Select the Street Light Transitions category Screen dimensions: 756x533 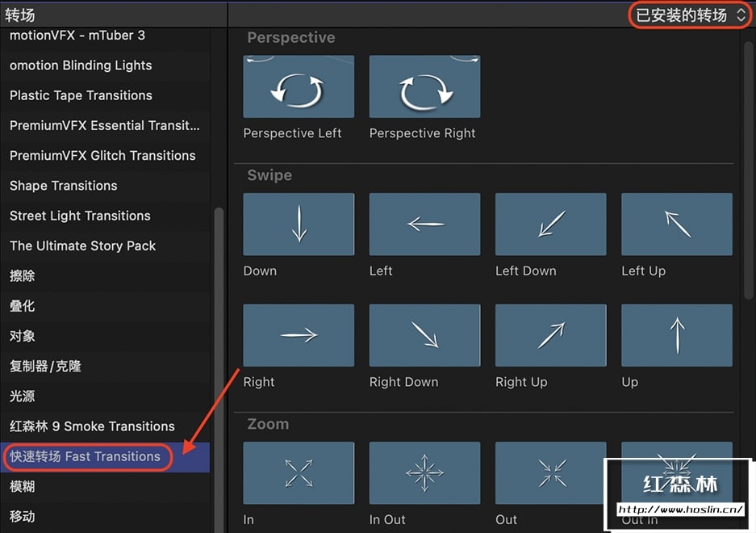(x=105, y=216)
